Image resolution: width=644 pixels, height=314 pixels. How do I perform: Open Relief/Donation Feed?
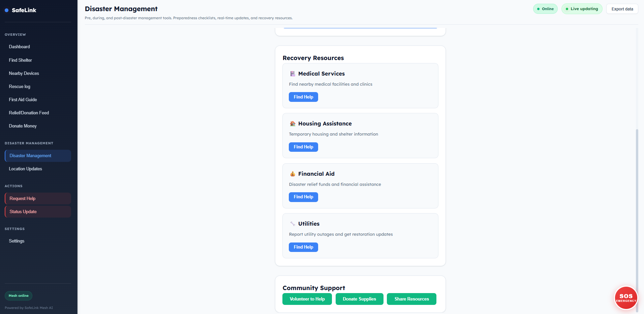38,113
